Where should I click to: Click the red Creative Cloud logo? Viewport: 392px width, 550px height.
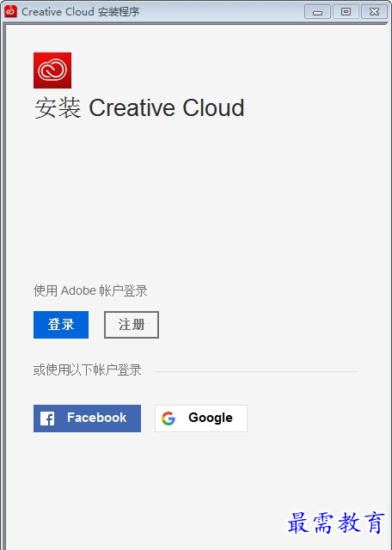click(52, 70)
